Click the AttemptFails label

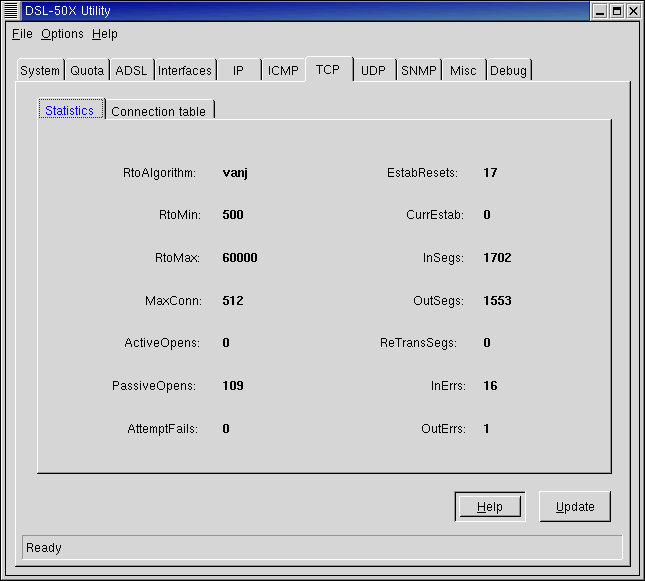click(x=163, y=429)
